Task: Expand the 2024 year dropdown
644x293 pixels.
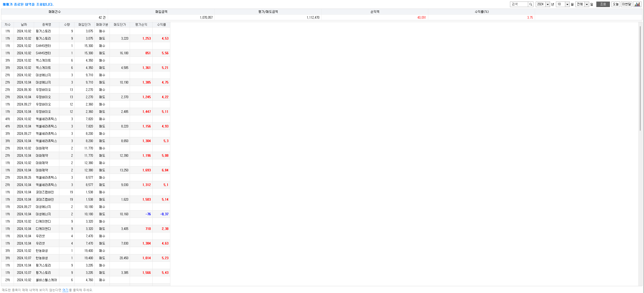Action: coord(547,4)
